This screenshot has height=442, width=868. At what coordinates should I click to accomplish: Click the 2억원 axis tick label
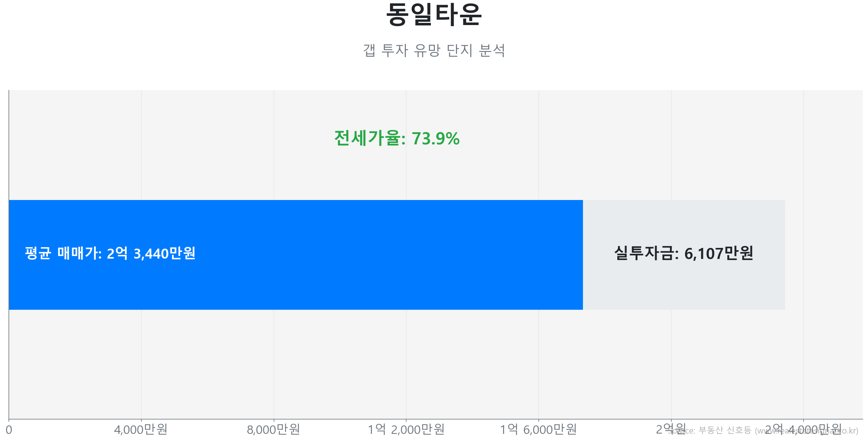tap(661, 429)
